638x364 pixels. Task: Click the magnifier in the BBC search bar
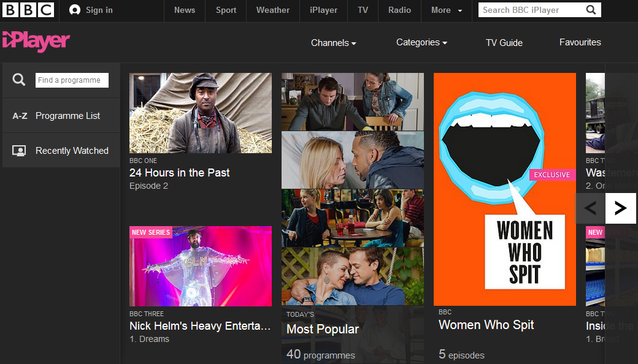pos(591,10)
